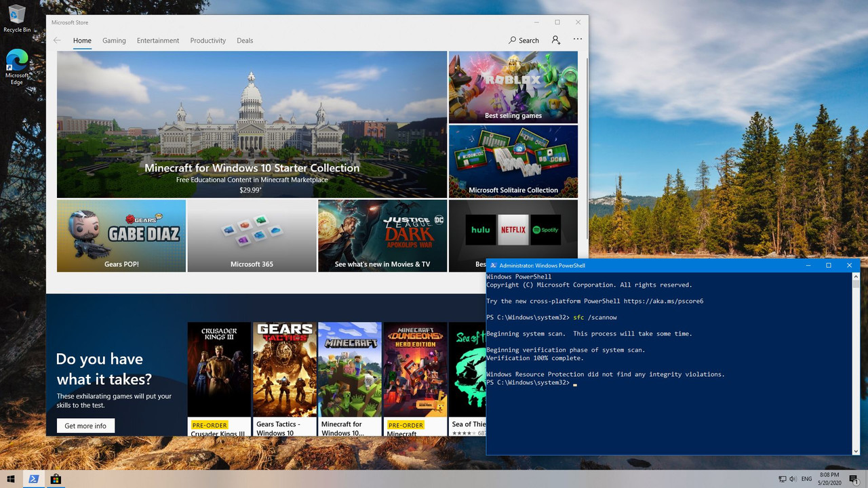Maximize the PowerShell window
The width and height of the screenshot is (868, 488).
click(828, 266)
